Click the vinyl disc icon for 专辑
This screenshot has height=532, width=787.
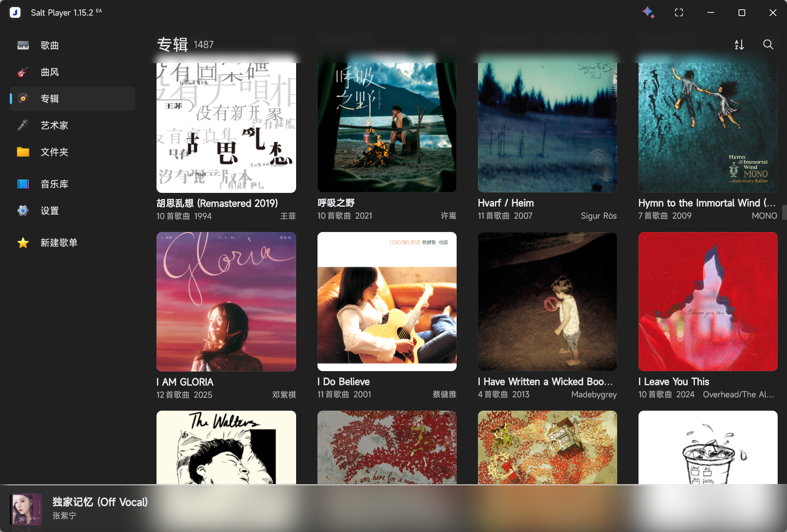(x=23, y=99)
